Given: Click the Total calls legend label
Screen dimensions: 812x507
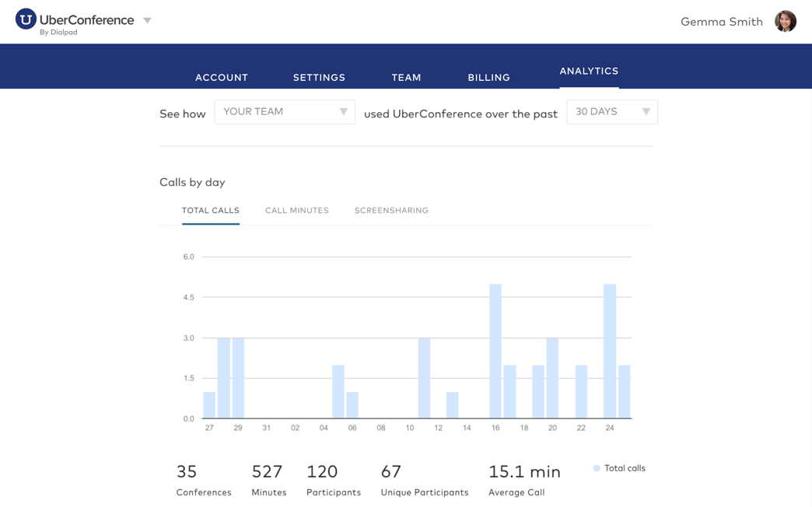Looking at the screenshot, I should [x=625, y=468].
